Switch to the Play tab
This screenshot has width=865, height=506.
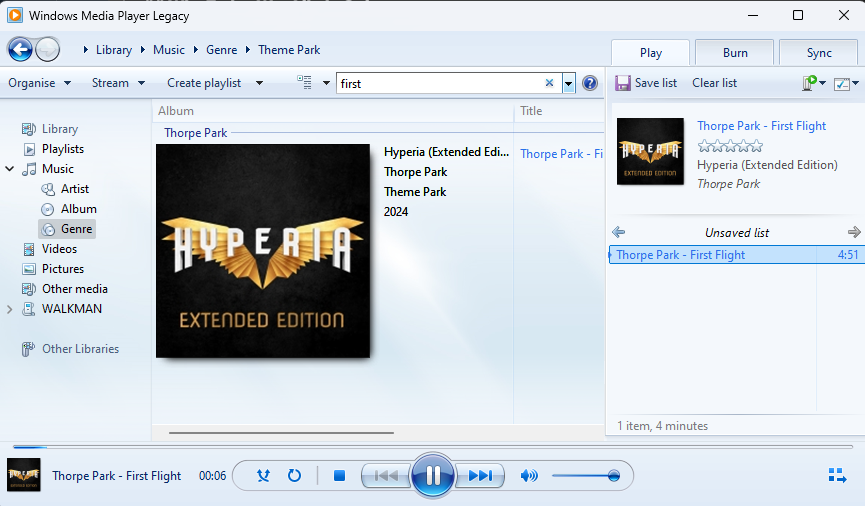point(650,53)
